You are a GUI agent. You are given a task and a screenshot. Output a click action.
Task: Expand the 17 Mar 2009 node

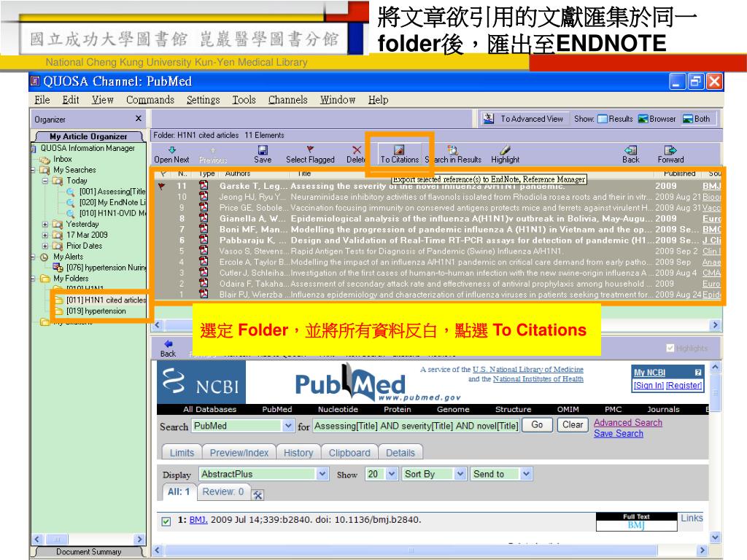coord(44,236)
